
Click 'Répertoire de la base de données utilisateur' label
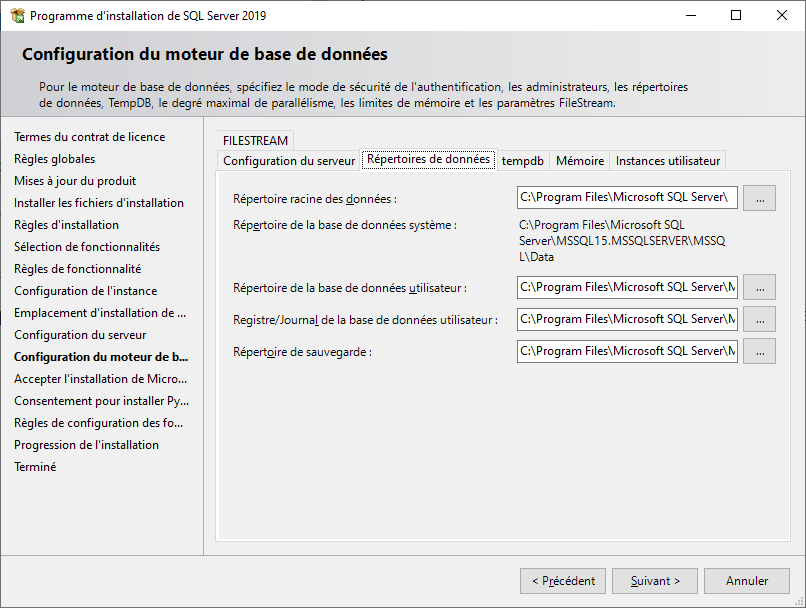pos(350,288)
